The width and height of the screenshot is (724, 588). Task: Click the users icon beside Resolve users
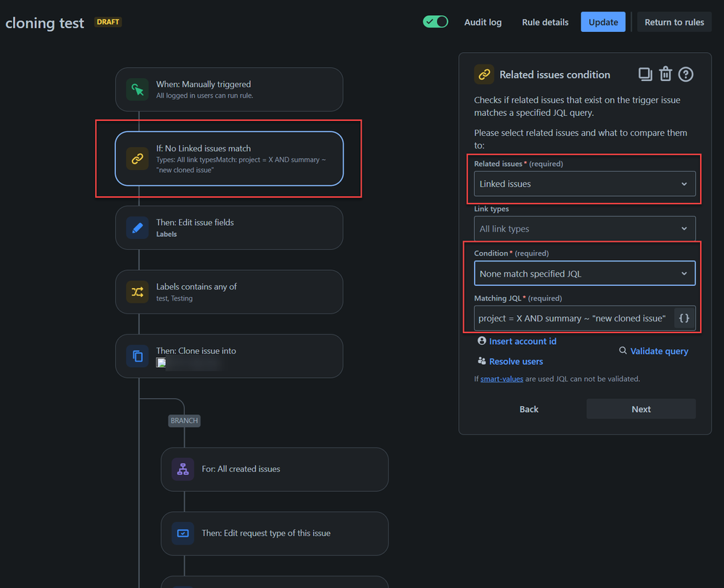pyautogui.click(x=482, y=361)
